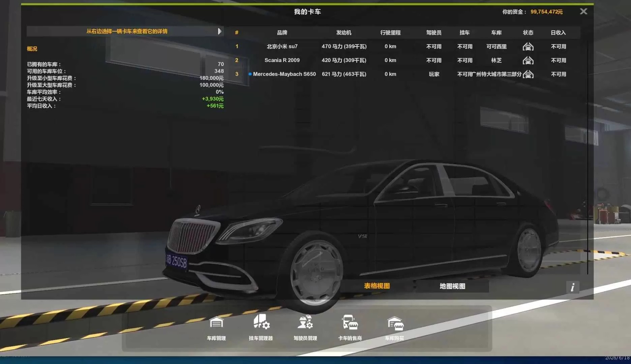631x364 pixels.
Task: Click engine value 420 马力 (309千瓦)
Action: [344, 60]
